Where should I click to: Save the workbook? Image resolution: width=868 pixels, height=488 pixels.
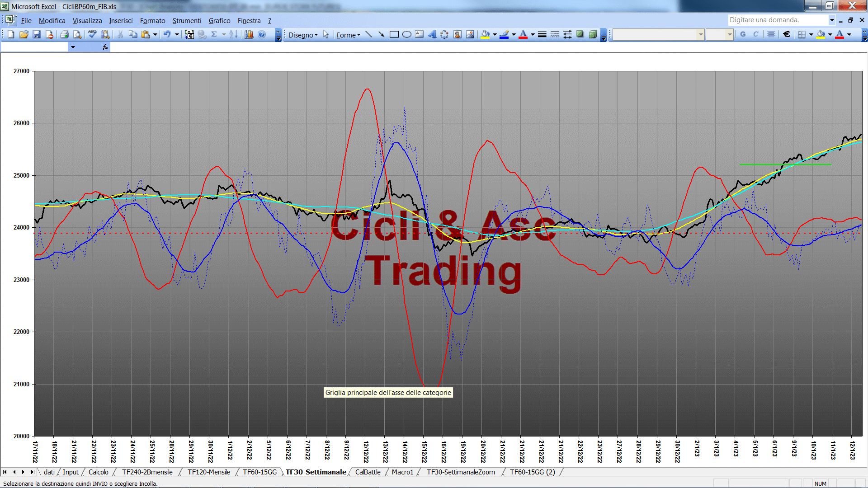tap(37, 34)
